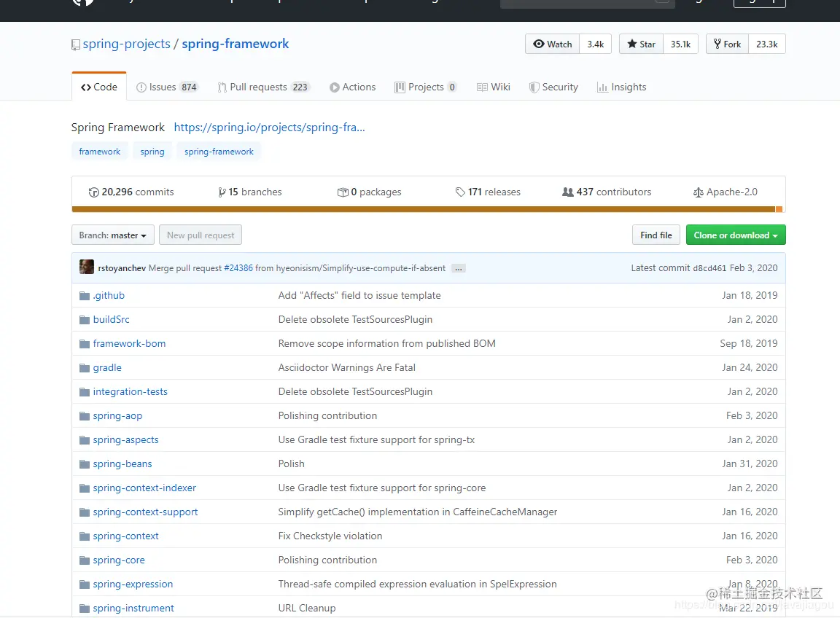The image size is (840, 618).
Task: Switch to the Code tab
Action: click(x=99, y=87)
